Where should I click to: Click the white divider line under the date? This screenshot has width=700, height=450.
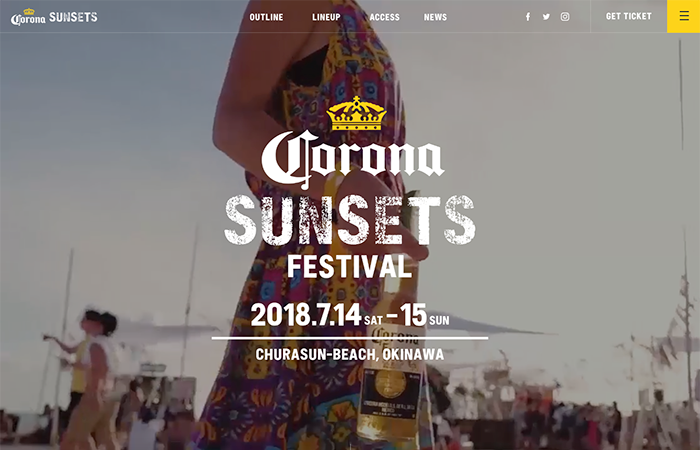[350, 338]
